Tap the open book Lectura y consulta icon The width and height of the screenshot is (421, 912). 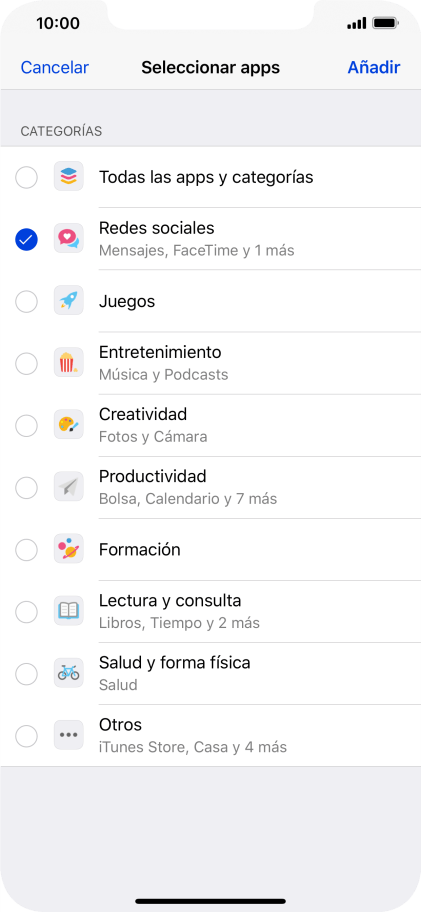coord(69,612)
